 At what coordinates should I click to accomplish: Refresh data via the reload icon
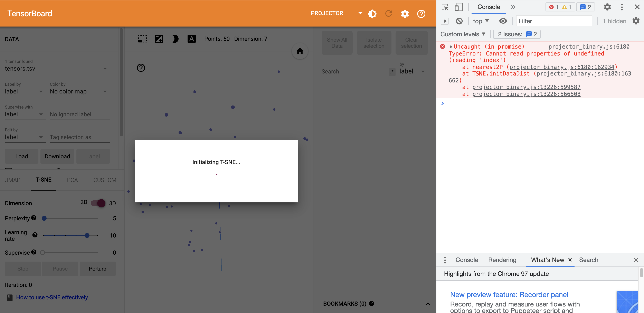388,14
